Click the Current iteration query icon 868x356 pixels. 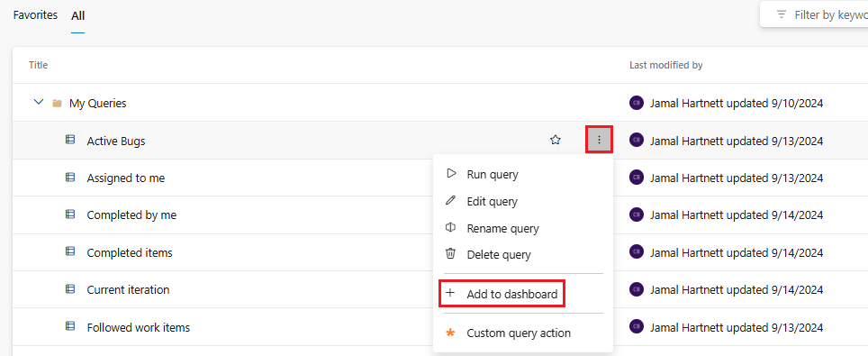coord(70,289)
